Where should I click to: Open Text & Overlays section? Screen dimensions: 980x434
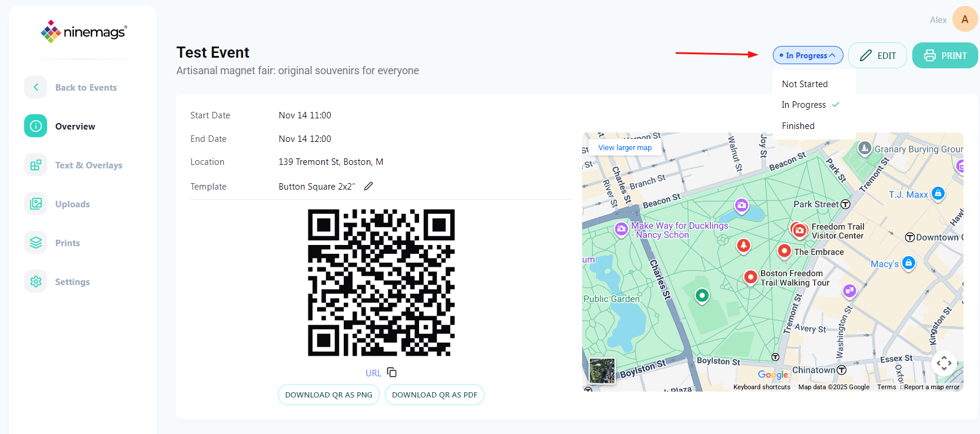(89, 165)
